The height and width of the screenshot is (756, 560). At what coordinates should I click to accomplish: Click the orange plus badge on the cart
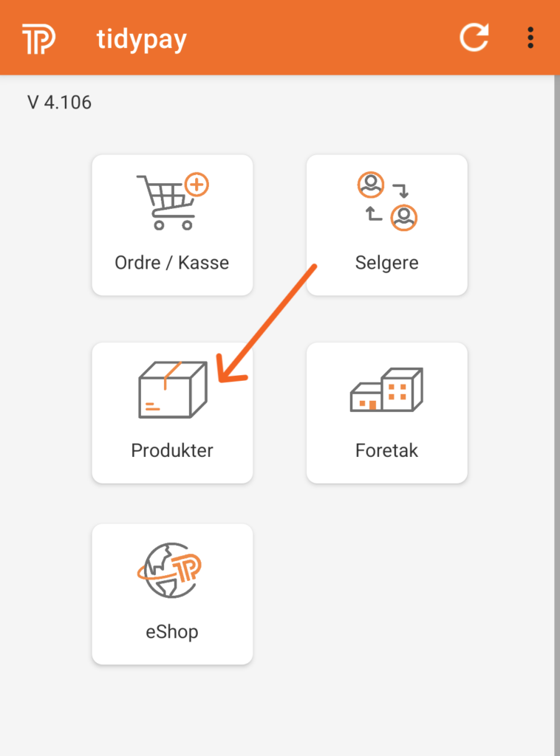pos(197,185)
